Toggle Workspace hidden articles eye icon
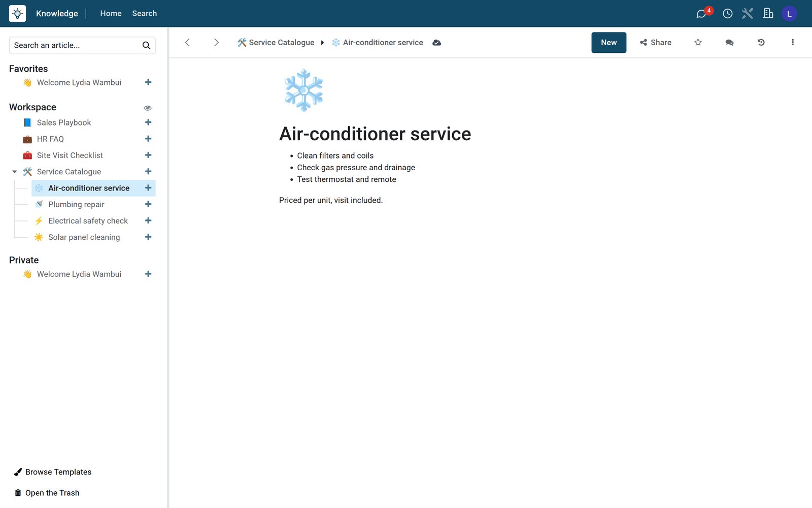Screen dimensions: 812x508 click(x=148, y=108)
